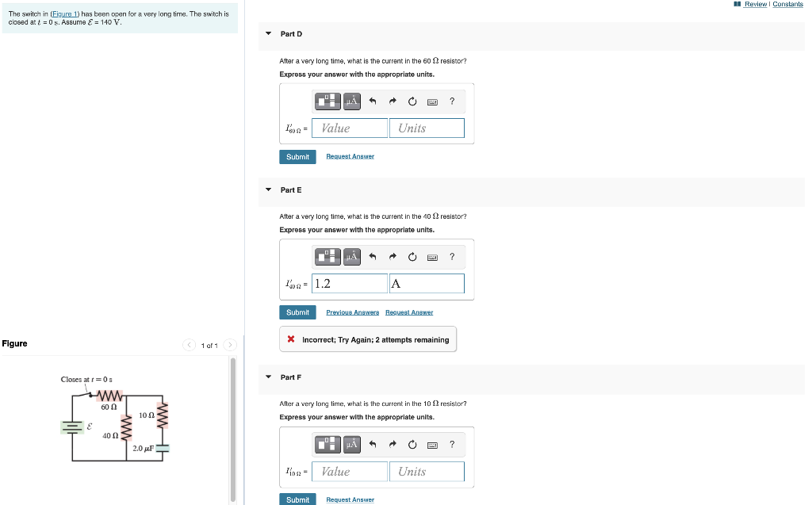Advance the figure with the right chevron arrow
The width and height of the screenshot is (812, 505).
[229, 345]
